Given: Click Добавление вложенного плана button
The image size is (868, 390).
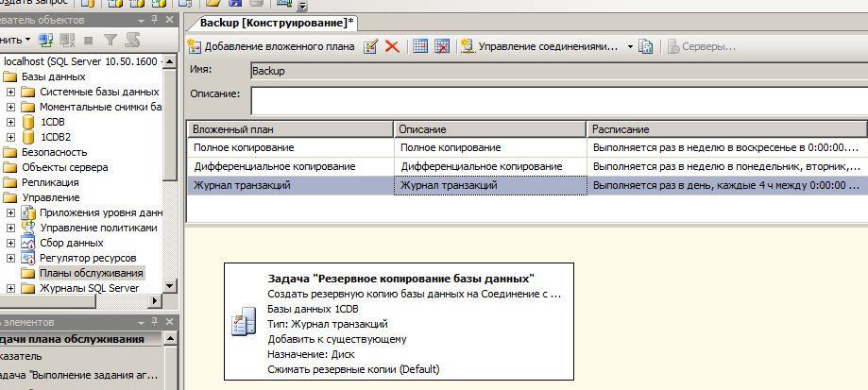Looking at the screenshot, I should coord(271,46).
